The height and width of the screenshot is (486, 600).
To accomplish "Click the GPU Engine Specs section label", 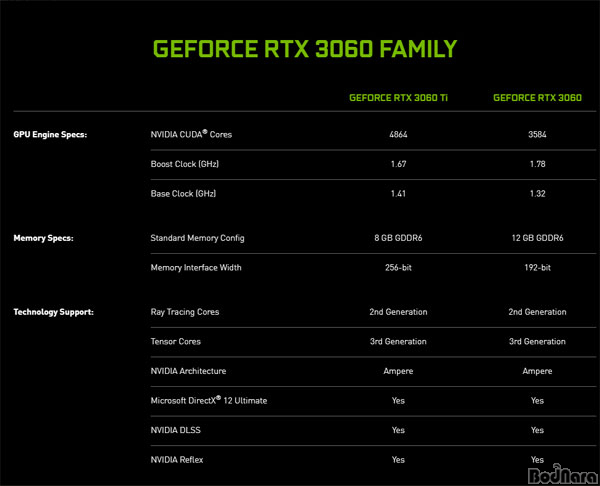I will click(x=50, y=135).
